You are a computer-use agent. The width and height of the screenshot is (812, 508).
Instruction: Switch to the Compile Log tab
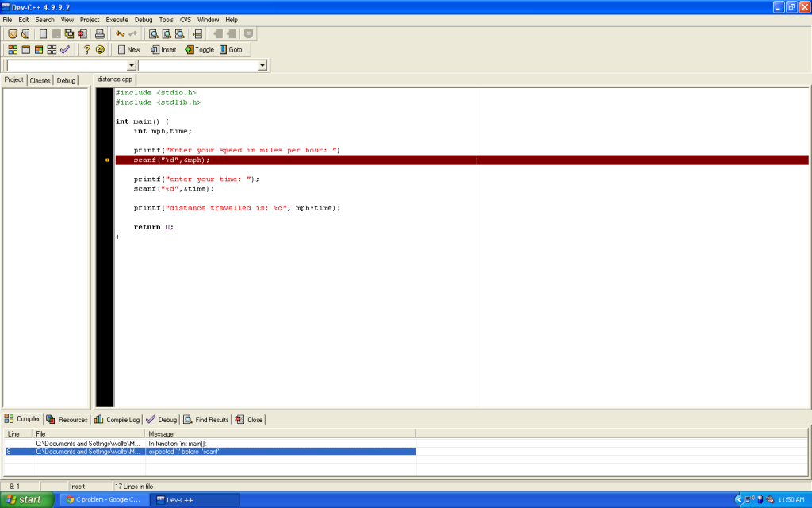click(117, 419)
